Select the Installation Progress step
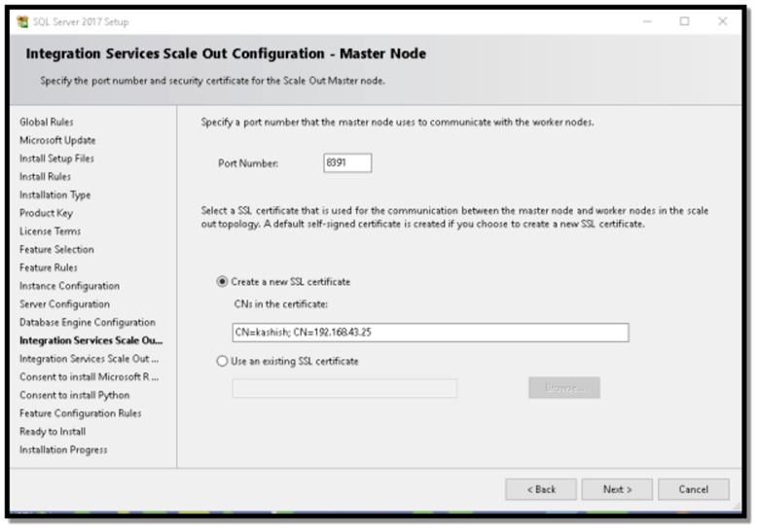The height and width of the screenshot is (532, 759). pyautogui.click(x=63, y=449)
